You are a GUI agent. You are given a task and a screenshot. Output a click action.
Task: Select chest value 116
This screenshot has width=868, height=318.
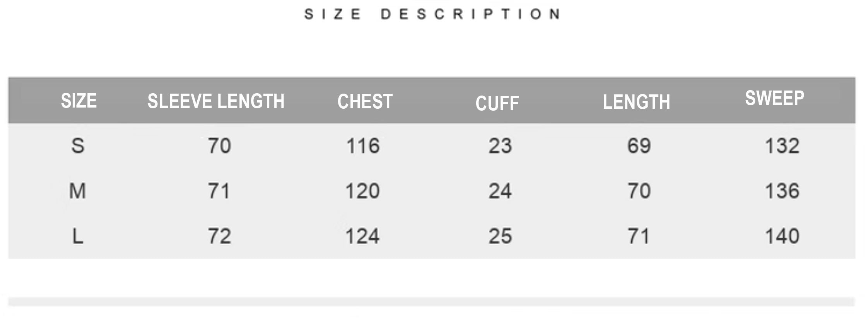(363, 146)
